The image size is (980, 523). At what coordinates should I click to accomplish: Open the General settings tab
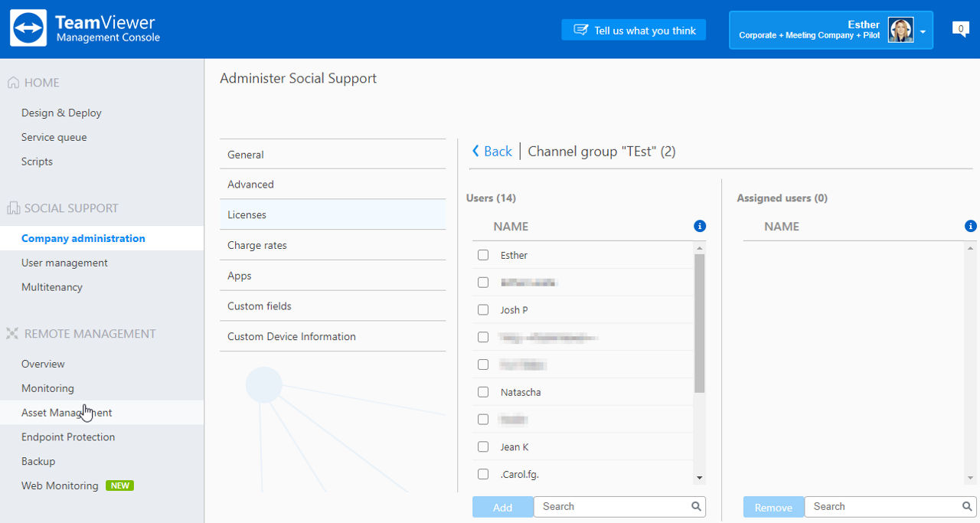[332, 154]
